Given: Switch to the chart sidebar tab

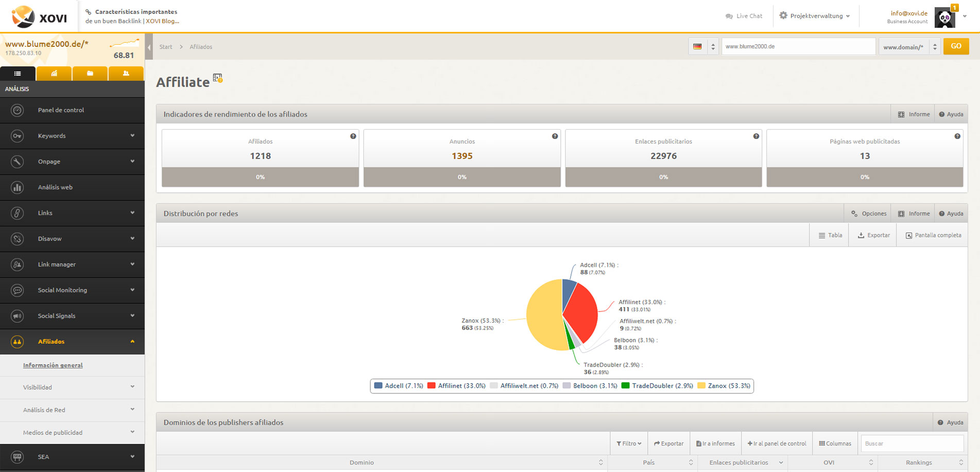Looking at the screenshot, I should pyautogui.click(x=54, y=74).
